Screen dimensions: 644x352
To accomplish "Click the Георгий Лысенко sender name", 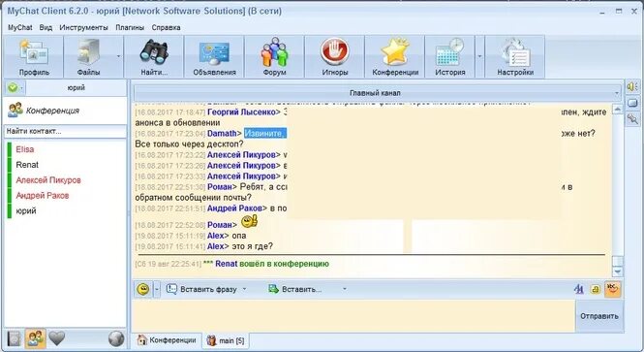I will [242, 112].
